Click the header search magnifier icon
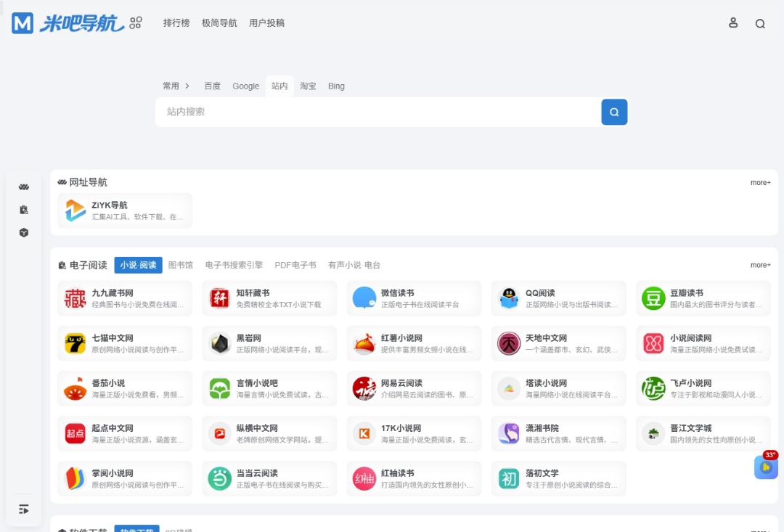This screenshot has height=532, width=784. coord(760,23)
